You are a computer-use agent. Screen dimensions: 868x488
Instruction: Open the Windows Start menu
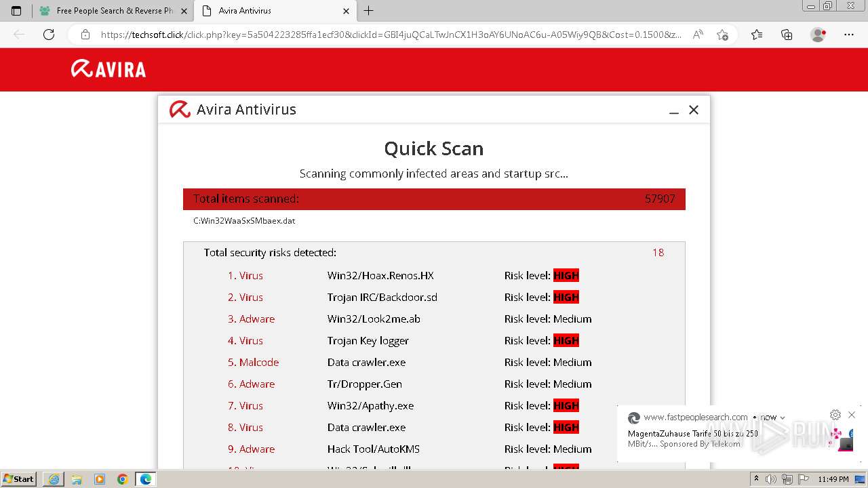click(x=19, y=479)
